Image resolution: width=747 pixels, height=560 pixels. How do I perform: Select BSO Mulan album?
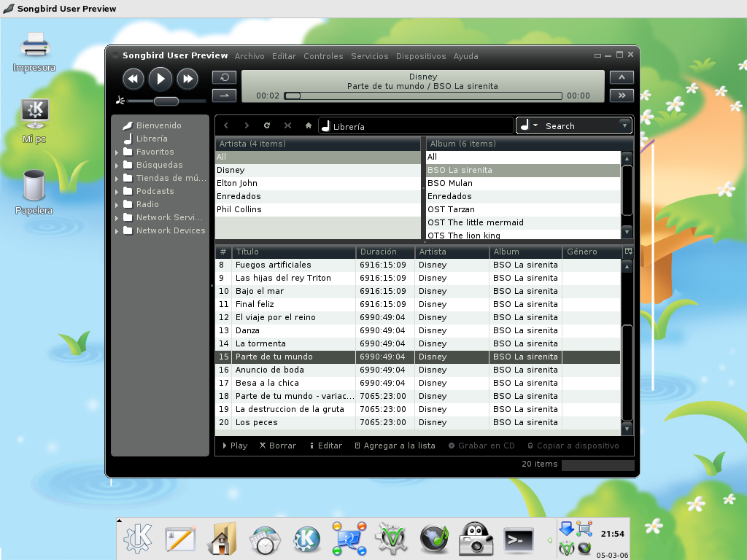click(x=523, y=183)
